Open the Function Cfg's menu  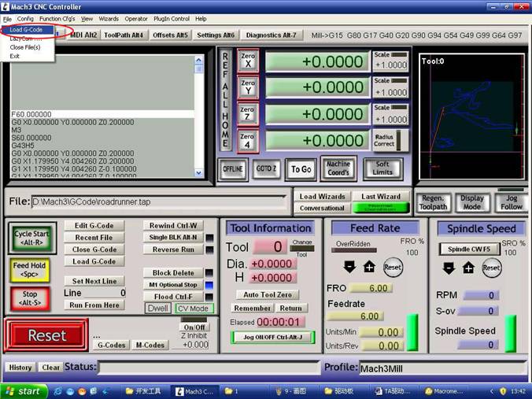(57, 18)
